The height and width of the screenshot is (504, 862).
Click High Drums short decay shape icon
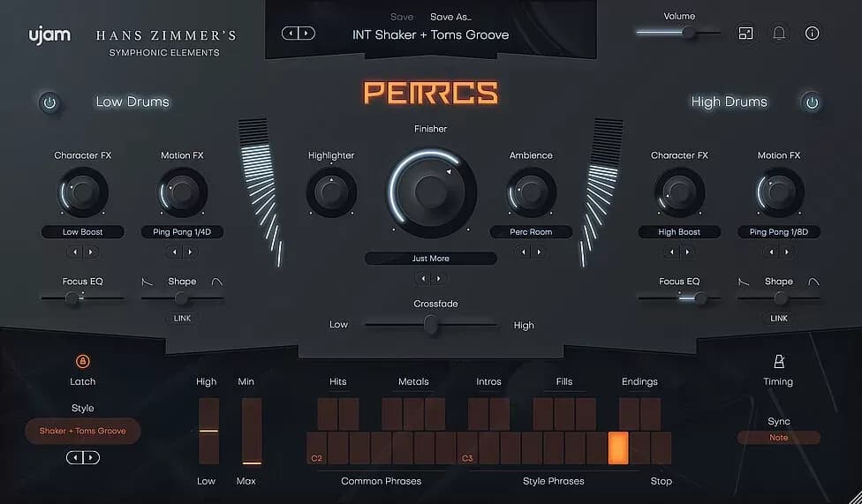pos(744,282)
